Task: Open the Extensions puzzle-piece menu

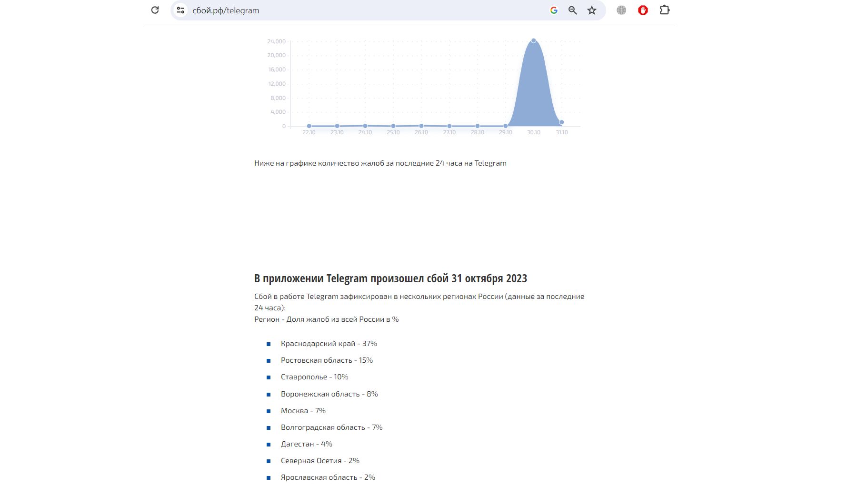Action: 664,10
